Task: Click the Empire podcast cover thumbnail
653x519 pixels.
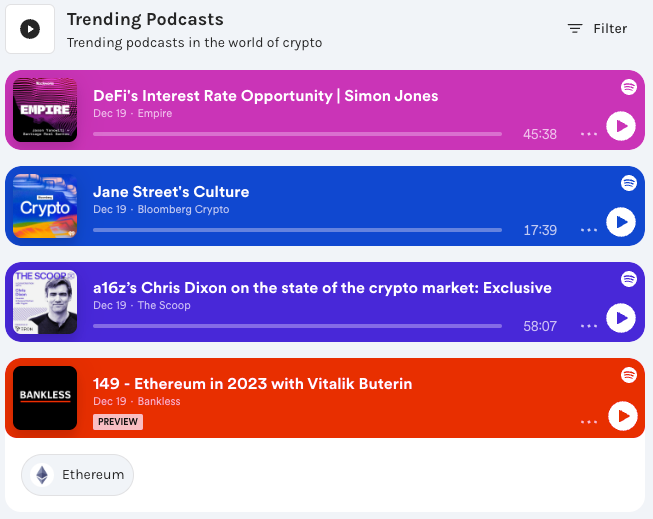Action: tap(45, 110)
